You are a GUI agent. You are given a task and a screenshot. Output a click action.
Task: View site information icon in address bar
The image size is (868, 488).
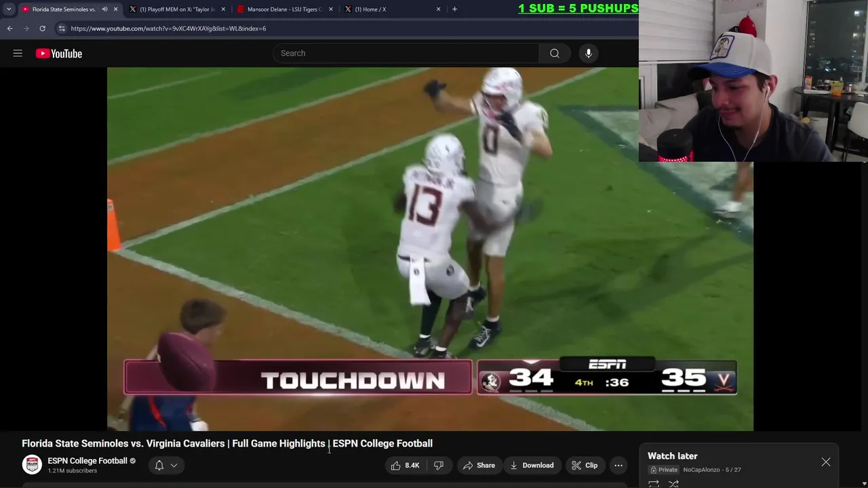[62, 28]
